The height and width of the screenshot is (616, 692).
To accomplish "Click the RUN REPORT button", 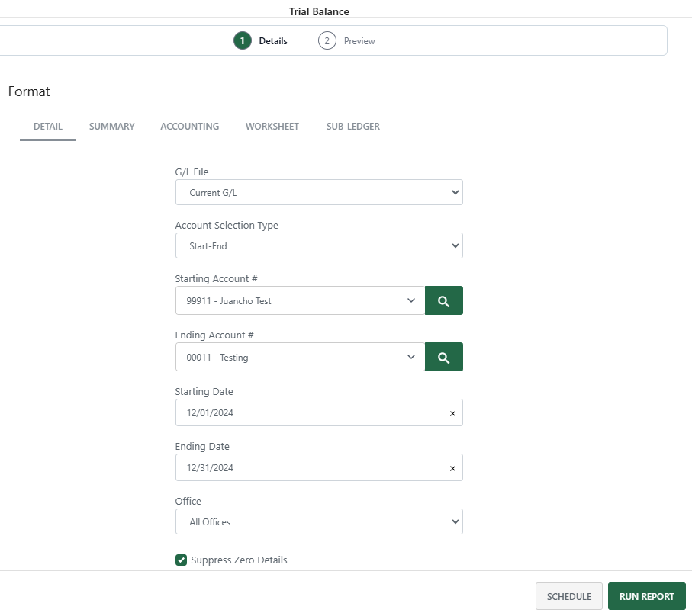I will click(x=646, y=595).
